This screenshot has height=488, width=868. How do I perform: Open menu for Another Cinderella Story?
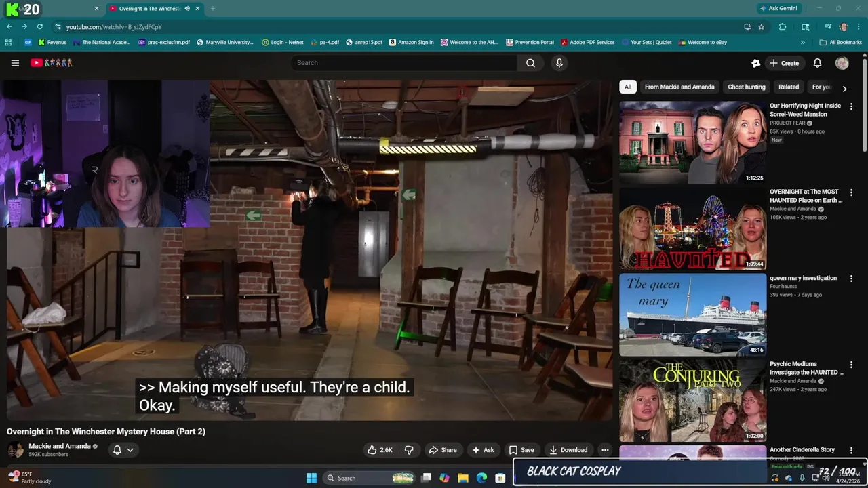click(851, 451)
